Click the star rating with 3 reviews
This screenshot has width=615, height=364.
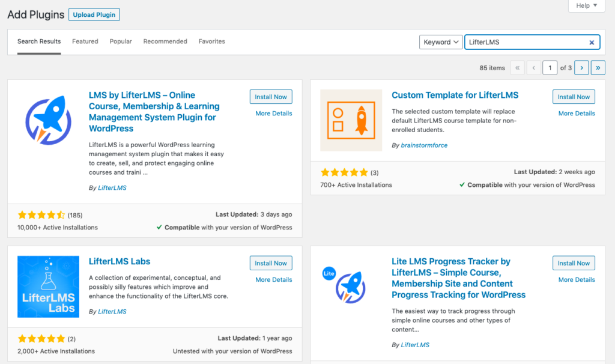pyautogui.click(x=344, y=172)
